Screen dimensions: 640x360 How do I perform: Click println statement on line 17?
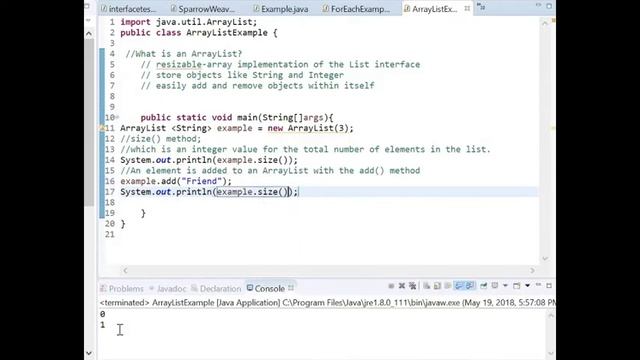point(209,192)
